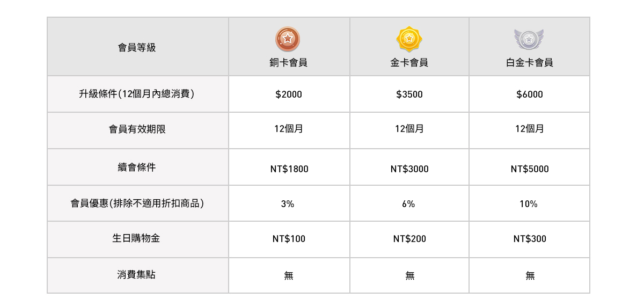Click the 10% platinum discount cell
The image size is (644, 306).
[x=529, y=204]
